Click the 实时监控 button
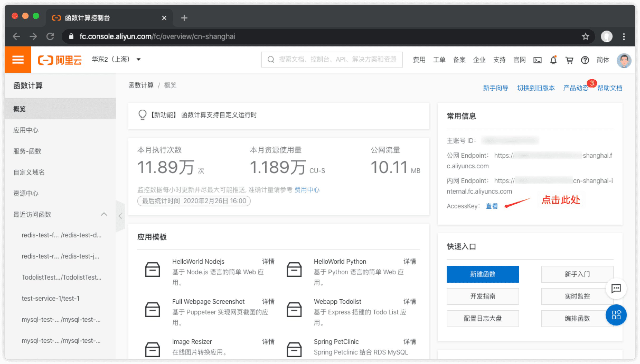The image size is (640, 364). click(577, 296)
